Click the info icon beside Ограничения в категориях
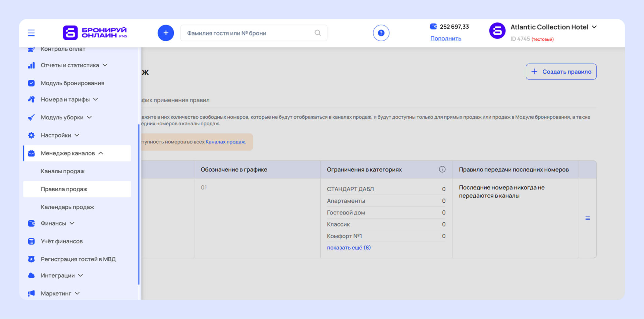Screen dimensions: 644x319 pyautogui.click(x=442, y=169)
